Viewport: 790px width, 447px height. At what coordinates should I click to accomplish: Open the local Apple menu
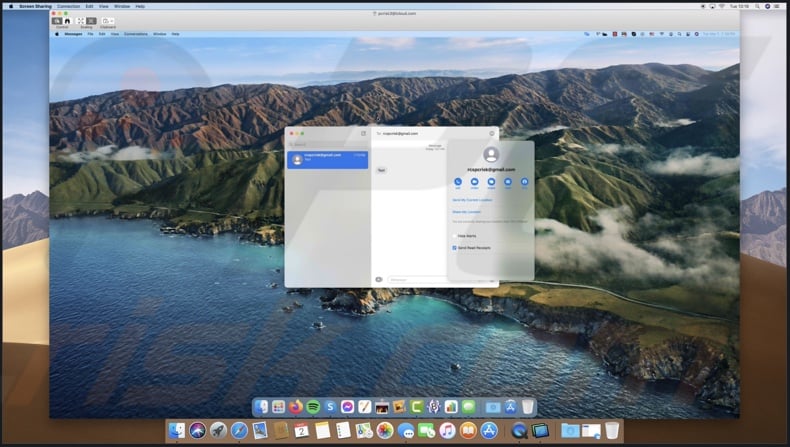pyautogui.click(x=11, y=6)
